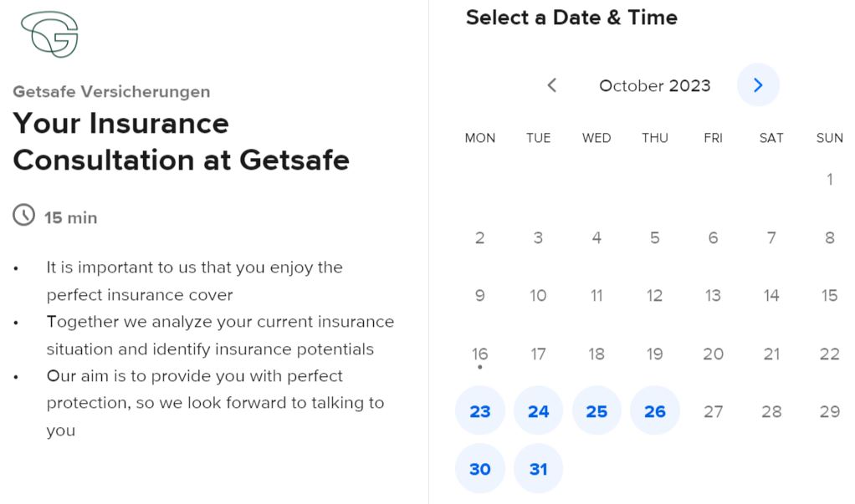Image resolution: width=855 pixels, height=504 pixels.
Task: Click the October 2023 month label
Action: 654,85
